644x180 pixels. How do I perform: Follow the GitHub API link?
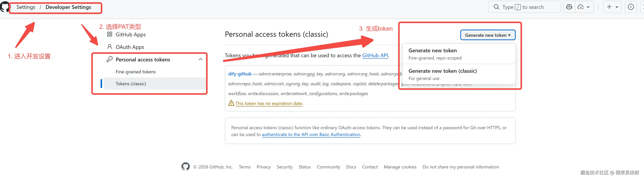pos(375,55)
